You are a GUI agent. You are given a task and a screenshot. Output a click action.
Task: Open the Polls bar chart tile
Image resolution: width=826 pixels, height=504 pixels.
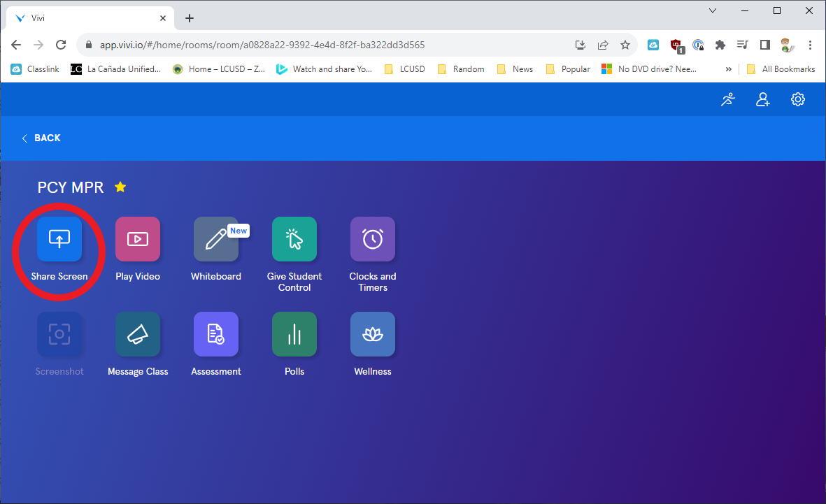pyautogui.click(x=294, y=334)
